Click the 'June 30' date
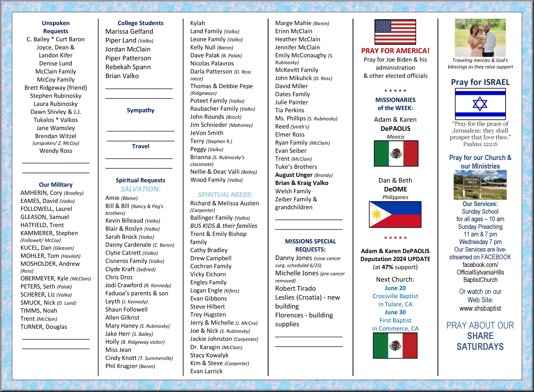The width and height of the screenshot is (534, 392). point(395,312)
